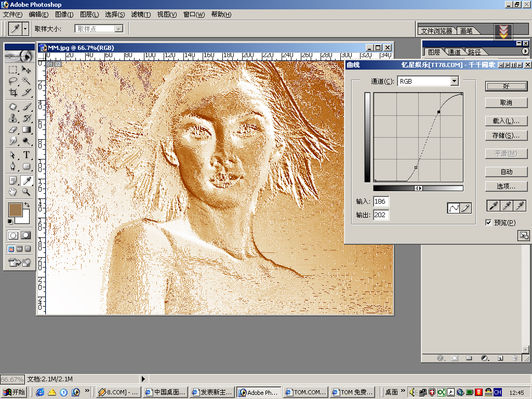Open the 文件浏览器 tab

436,31
